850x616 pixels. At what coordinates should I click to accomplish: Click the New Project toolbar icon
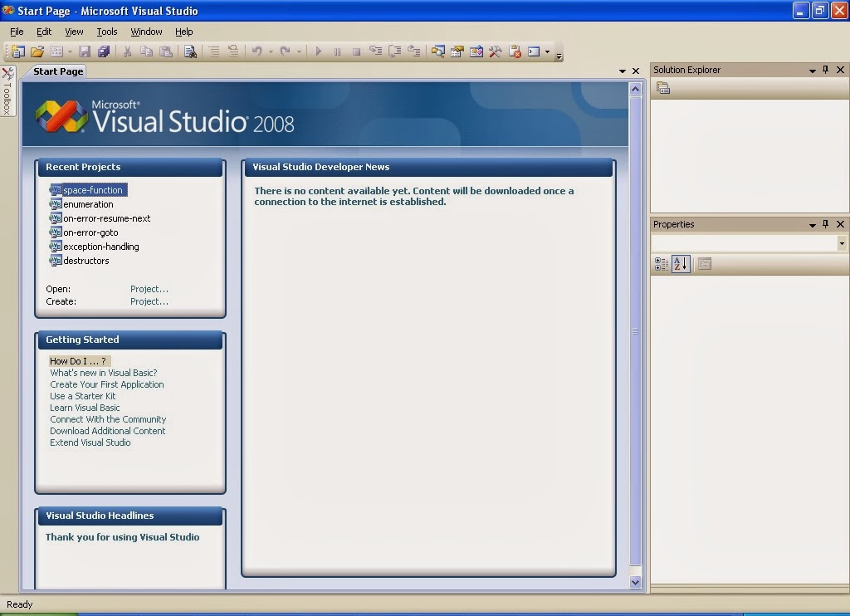coord(18,51)
